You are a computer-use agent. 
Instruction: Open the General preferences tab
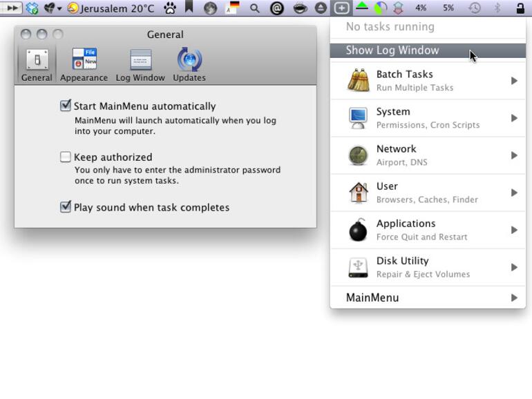pos(37,65)
